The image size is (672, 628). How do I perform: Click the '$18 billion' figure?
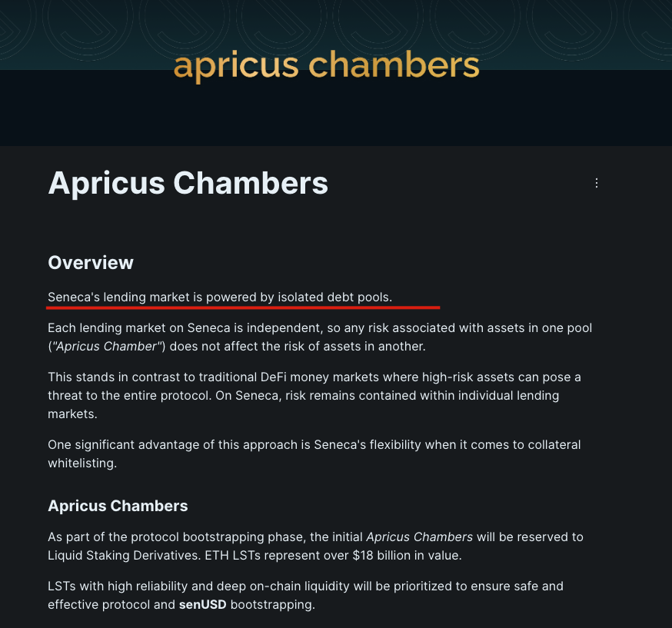357,555
